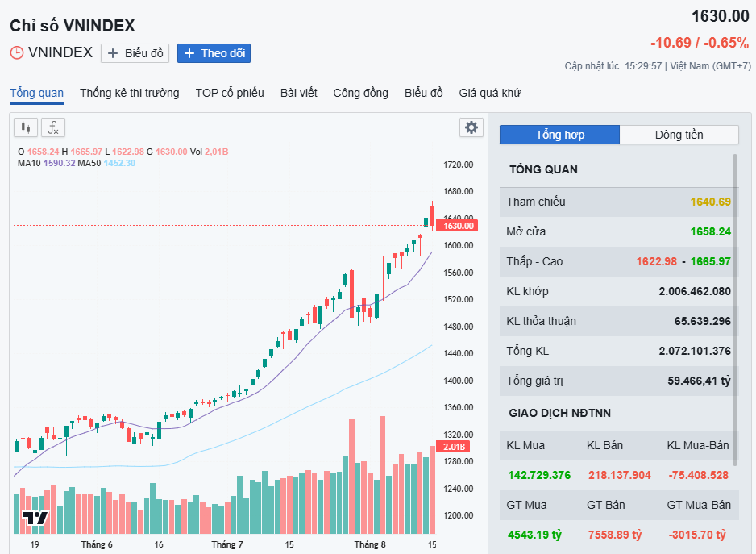
Task: Go to the TOP cổ phiếu tab
Action: click(230, 93)
